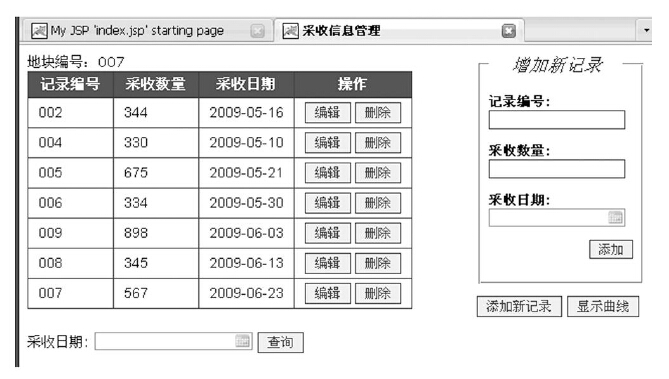Focus the bottom 采收日期 query input

coord(173,341)
